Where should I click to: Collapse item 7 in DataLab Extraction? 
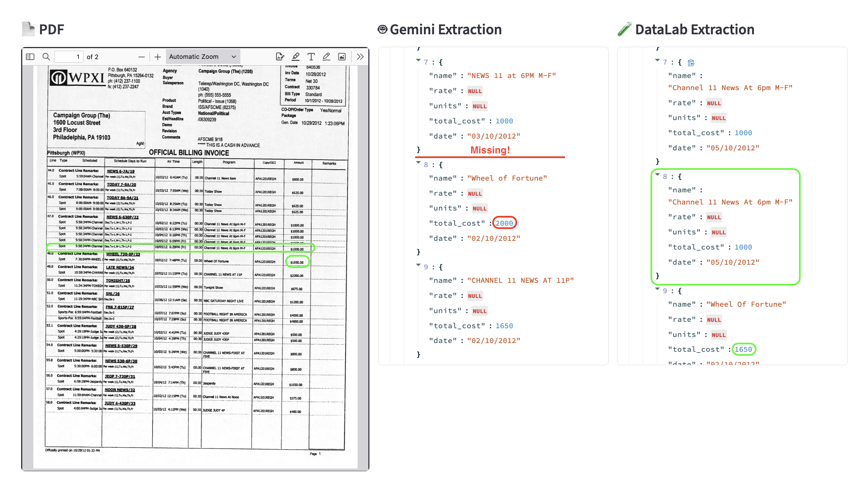pyautogui.click(x=657, y=61)
